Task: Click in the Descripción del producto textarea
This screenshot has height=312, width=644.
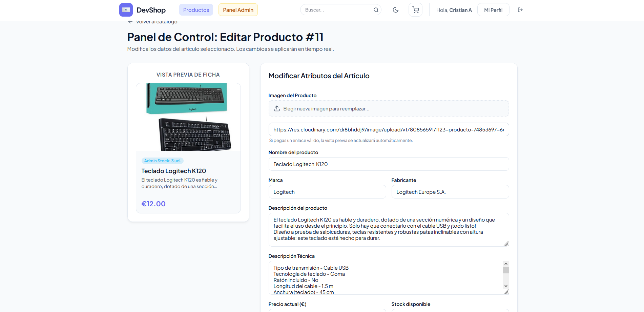Action: point(389,229)
